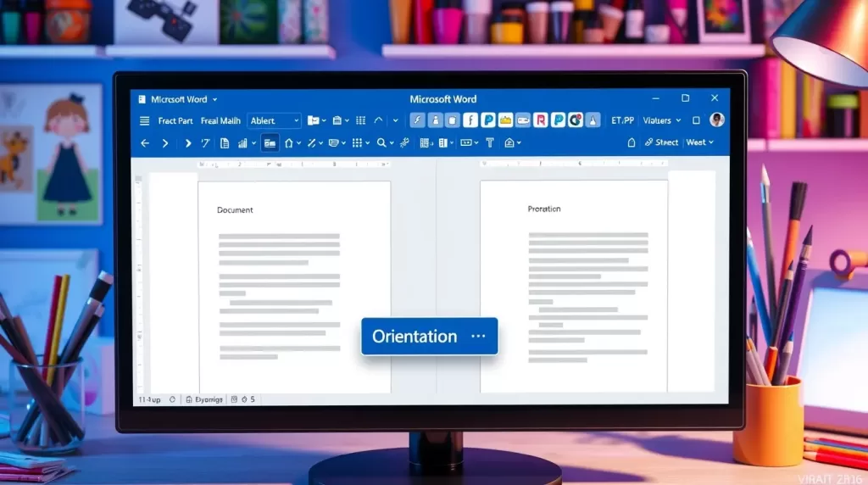This screenshot has height=485, width=868.
Task: Click the dark circular badge add-in icon
Action: pyautogui.click(x=576, y=120)
